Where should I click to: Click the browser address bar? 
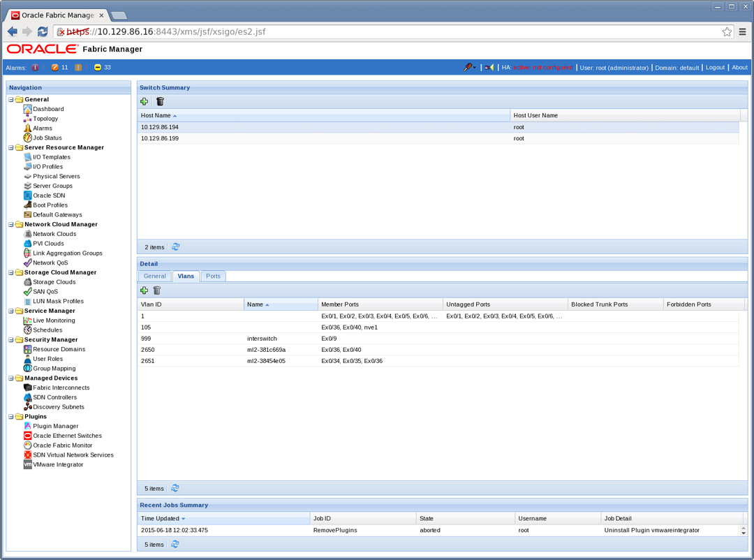pos(393,31)
